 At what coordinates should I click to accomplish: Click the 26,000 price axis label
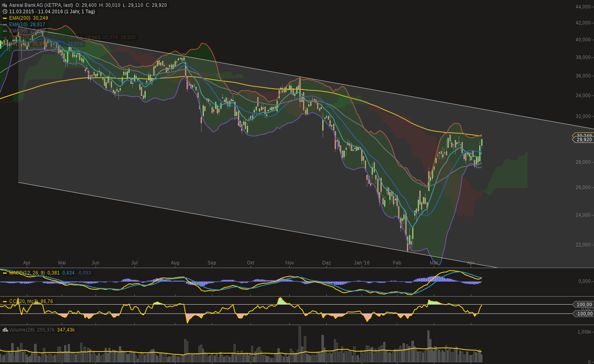583,187
